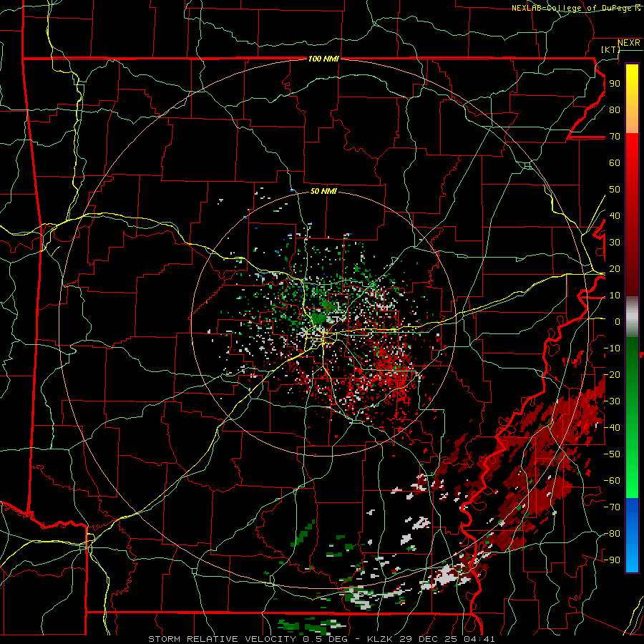This screenshot has height=644, width=644.
Task: Click the "STORM RELATIVE VELOCITY 0.5 DEG" caption
Action: (248, 639)
